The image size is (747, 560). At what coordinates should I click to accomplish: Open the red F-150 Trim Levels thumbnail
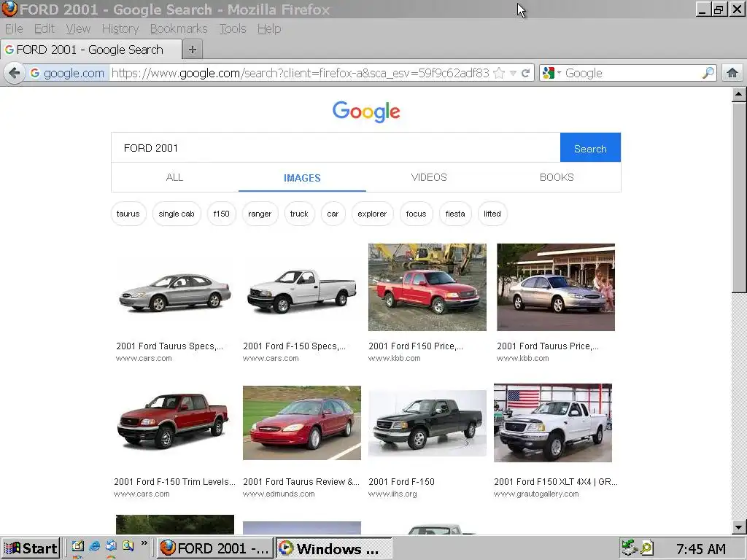[x=174, y=420]
